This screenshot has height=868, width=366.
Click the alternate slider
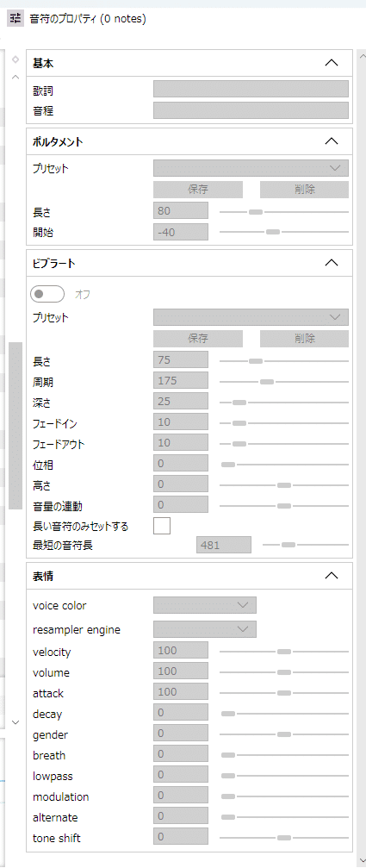pos(284,817)
